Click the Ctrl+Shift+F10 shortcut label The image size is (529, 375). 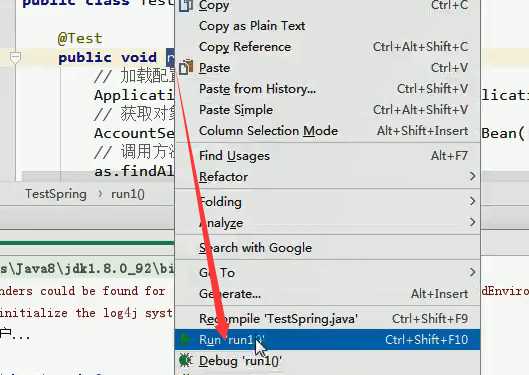(x=426, y=340)
